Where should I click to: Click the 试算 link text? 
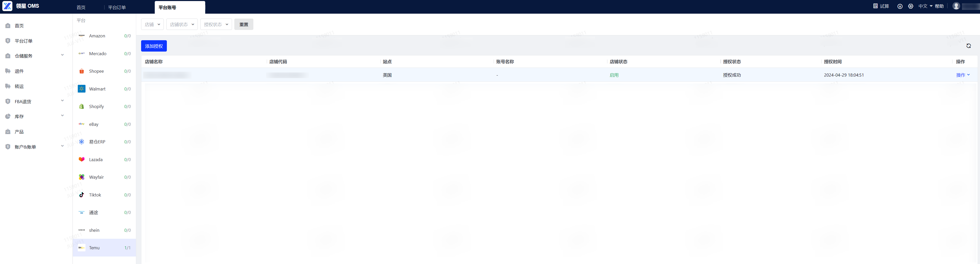(x=884, y=6)
